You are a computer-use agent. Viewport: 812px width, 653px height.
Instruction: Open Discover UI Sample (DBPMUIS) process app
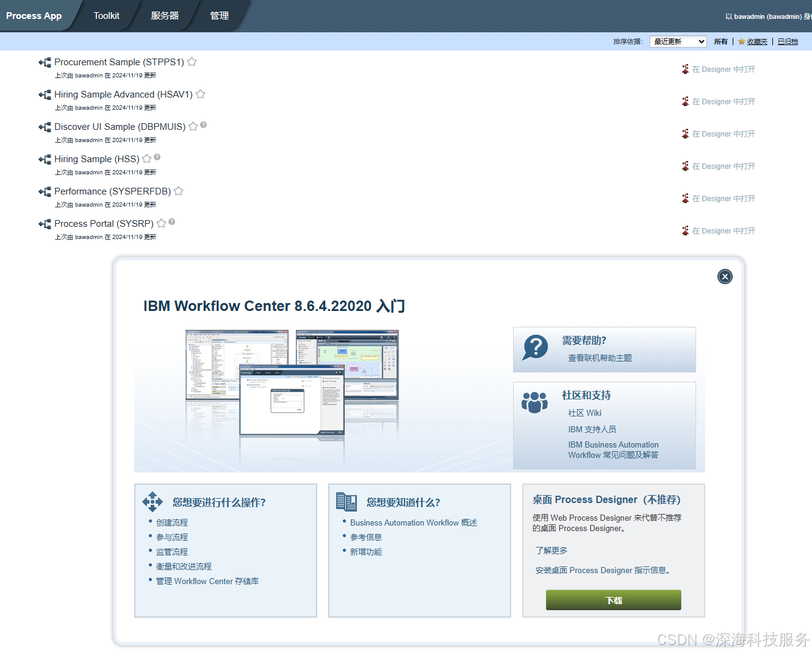click(x=120, y=127)
